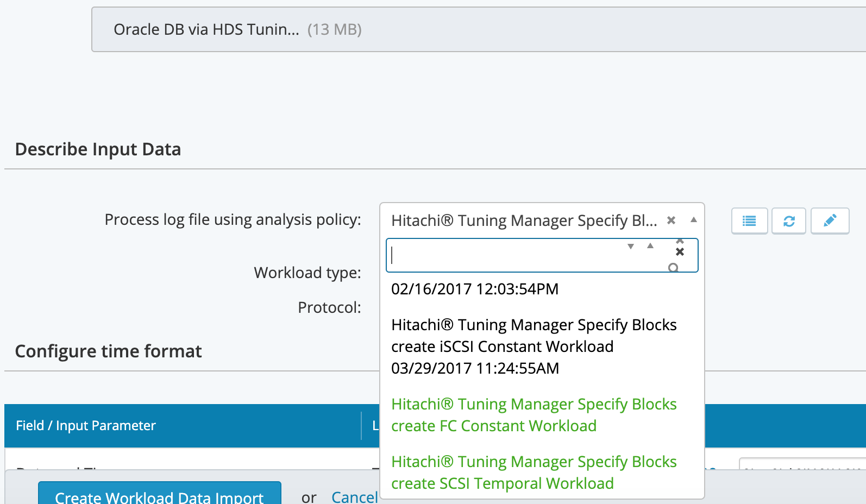Click the Configure time format heading
This screenshot has height=504, width=866.
pos(108,351)
